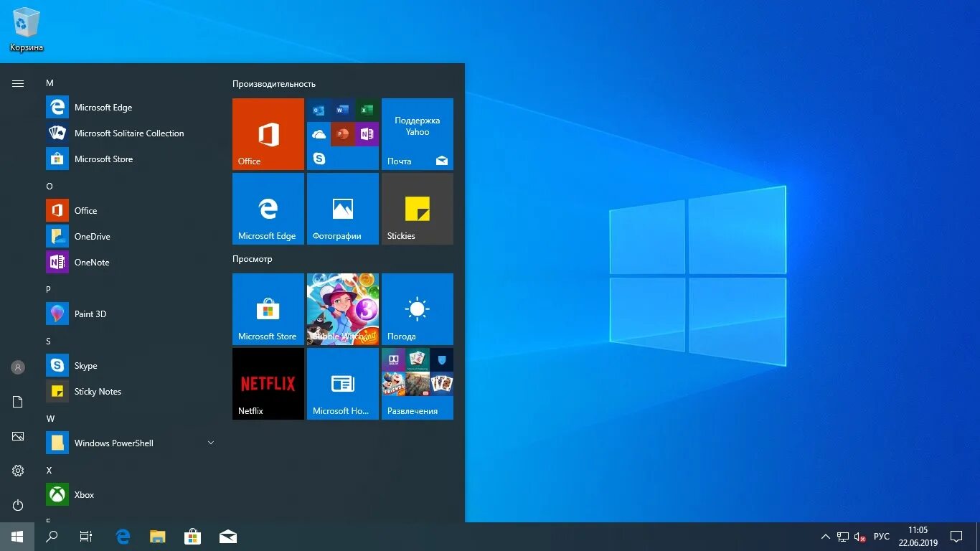Launch the Xbox app
The image size is (980, 551).
pos(84,494)
